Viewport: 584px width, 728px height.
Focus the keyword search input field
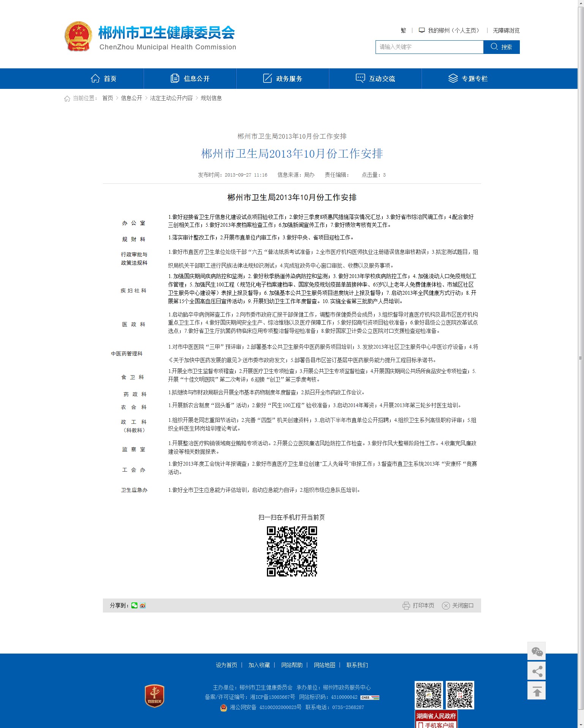click(x=429, y=47)
